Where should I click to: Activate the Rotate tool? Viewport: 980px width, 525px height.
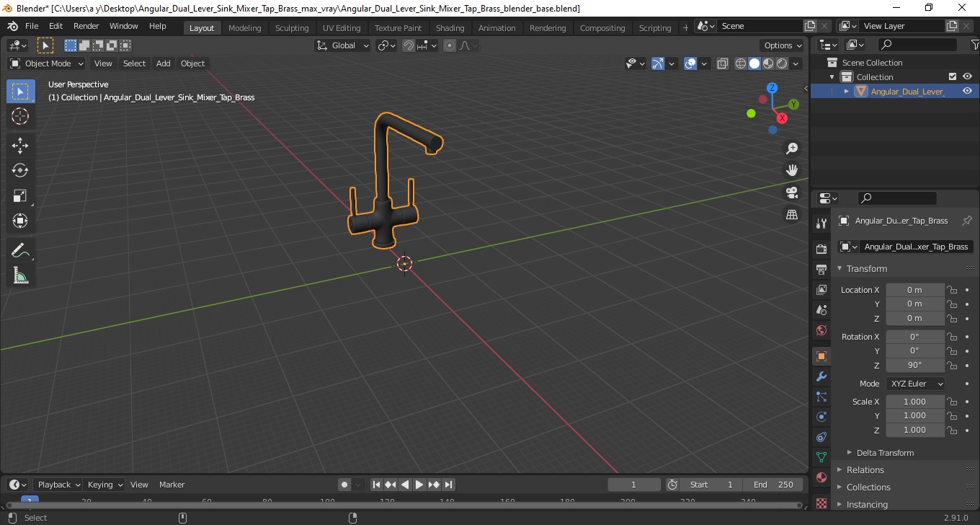pos(20,170)
